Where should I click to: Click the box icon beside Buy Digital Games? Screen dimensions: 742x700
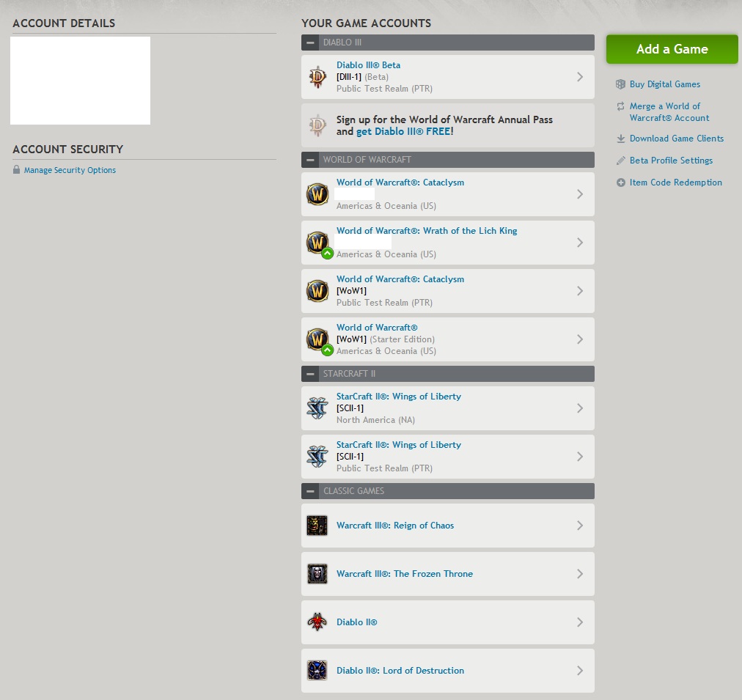(620, 84)
